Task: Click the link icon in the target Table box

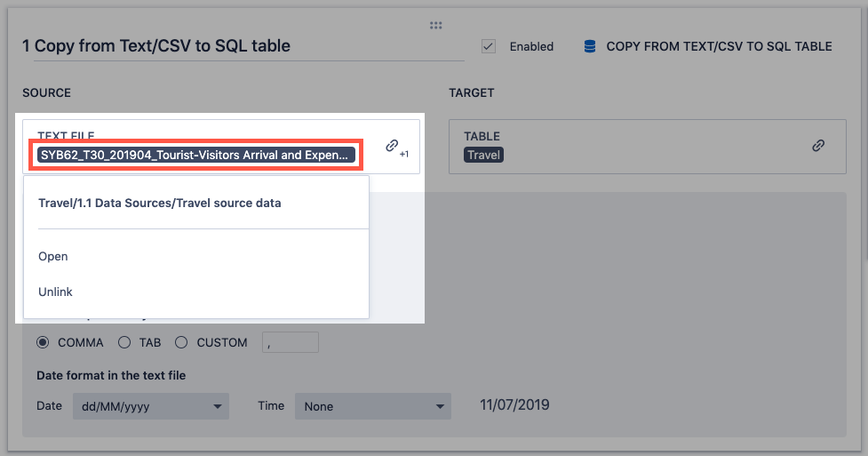Action: pyautogui.click(x=818, y=146)
